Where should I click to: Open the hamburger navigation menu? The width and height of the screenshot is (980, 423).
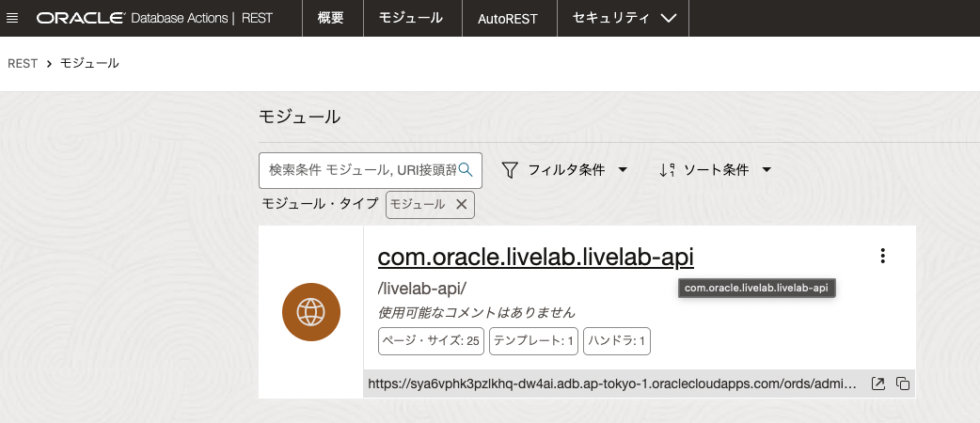(x=12, y=18)
